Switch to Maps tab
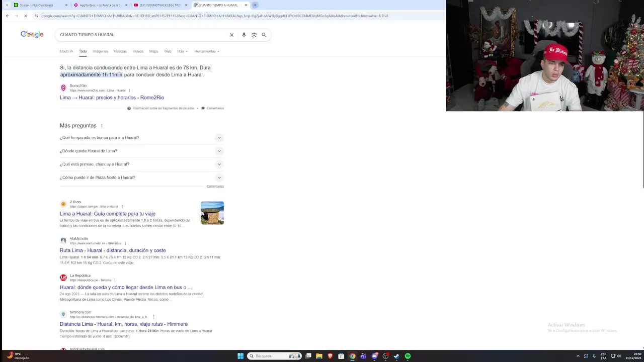Screen dimensions: 644x362 (x=153, y=51)
